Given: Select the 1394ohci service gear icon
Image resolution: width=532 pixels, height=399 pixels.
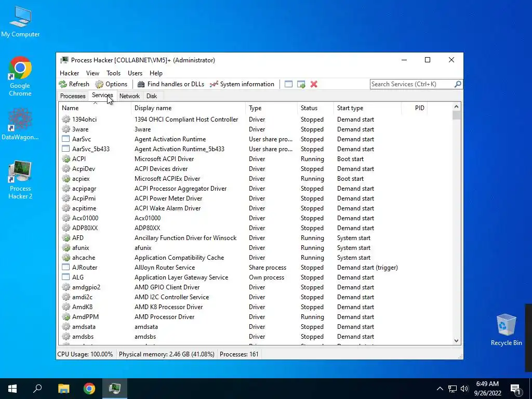Looking at the screenshot, I should 66,119.
